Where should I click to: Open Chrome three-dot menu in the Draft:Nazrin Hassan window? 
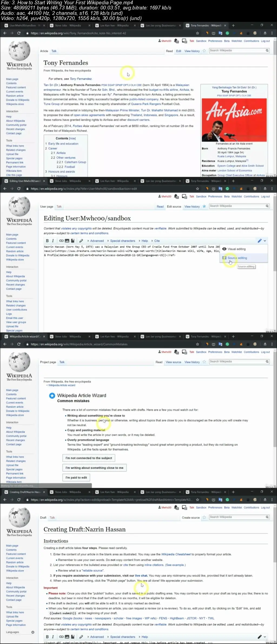272,500
